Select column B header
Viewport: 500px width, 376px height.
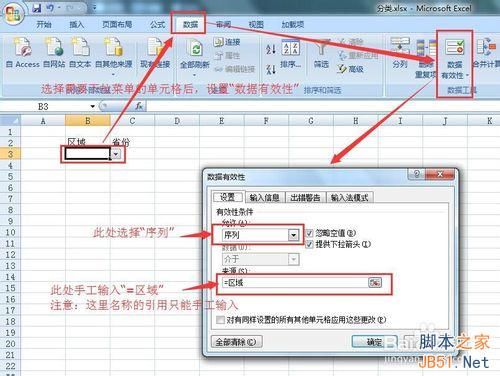[88, 121]
